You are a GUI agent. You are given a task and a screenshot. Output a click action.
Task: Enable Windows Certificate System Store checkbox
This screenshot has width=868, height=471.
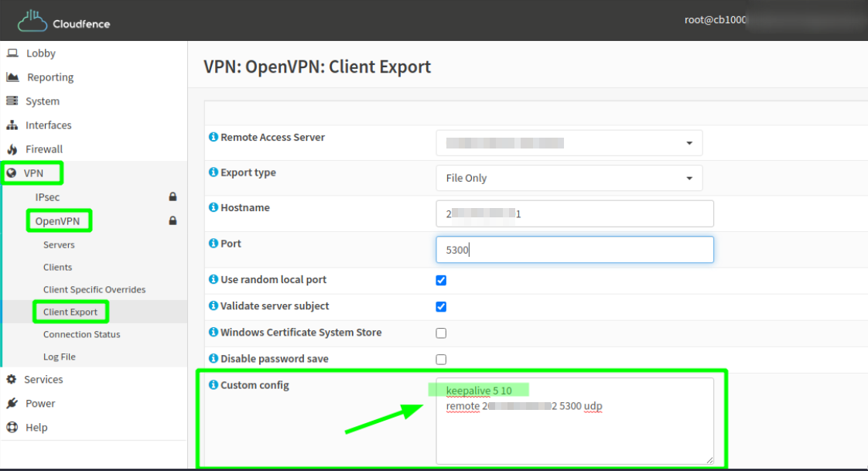pos(441,333)
